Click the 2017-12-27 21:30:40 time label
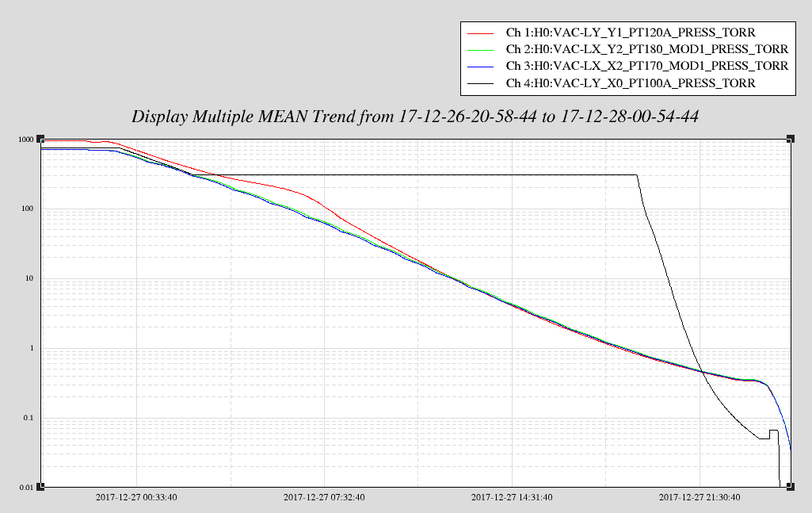 (699, 497)
